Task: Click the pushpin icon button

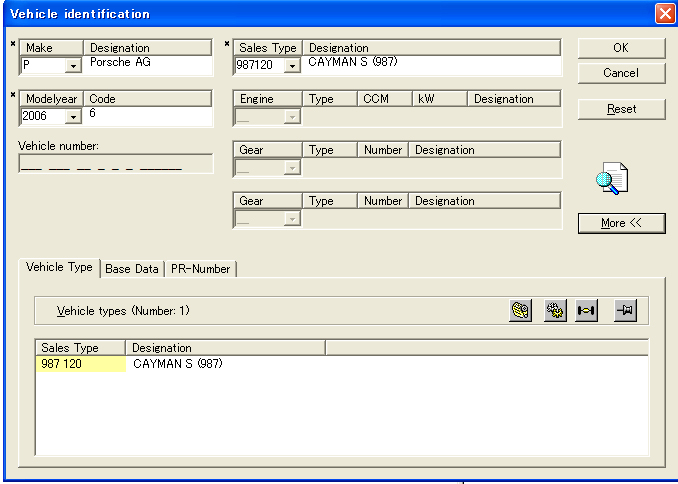Action: 625,311
